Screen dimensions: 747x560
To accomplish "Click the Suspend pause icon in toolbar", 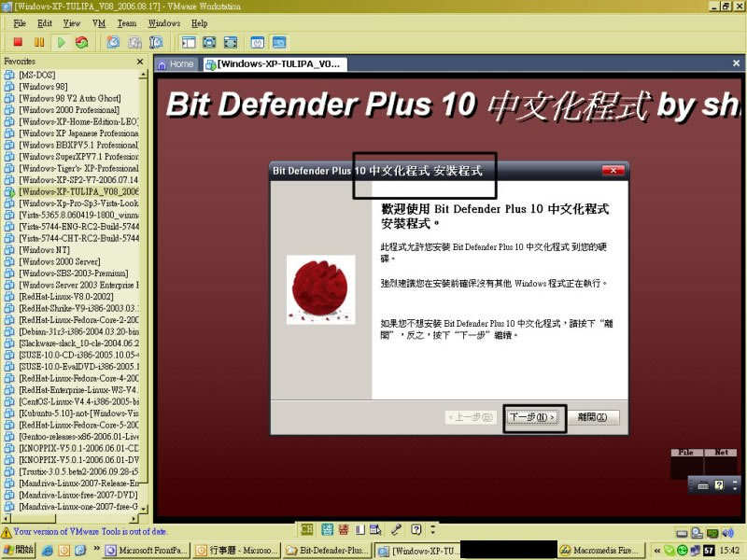I will 39,42.
